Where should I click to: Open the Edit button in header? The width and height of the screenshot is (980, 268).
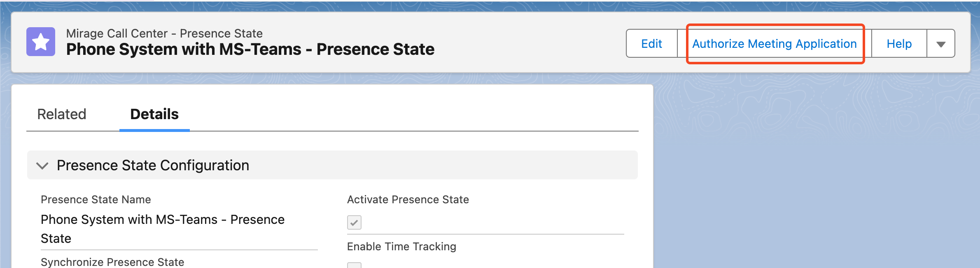click(x=651, y=43)
